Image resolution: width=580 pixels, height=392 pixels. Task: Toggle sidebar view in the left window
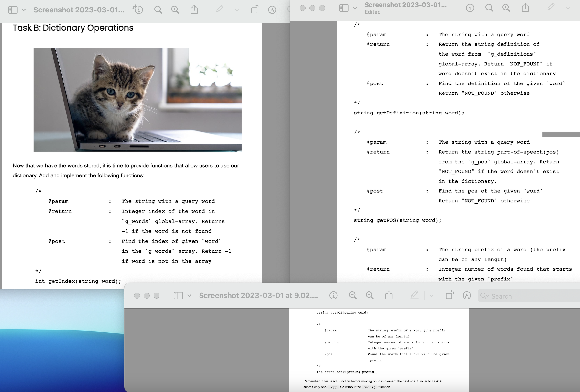(13, 10)
